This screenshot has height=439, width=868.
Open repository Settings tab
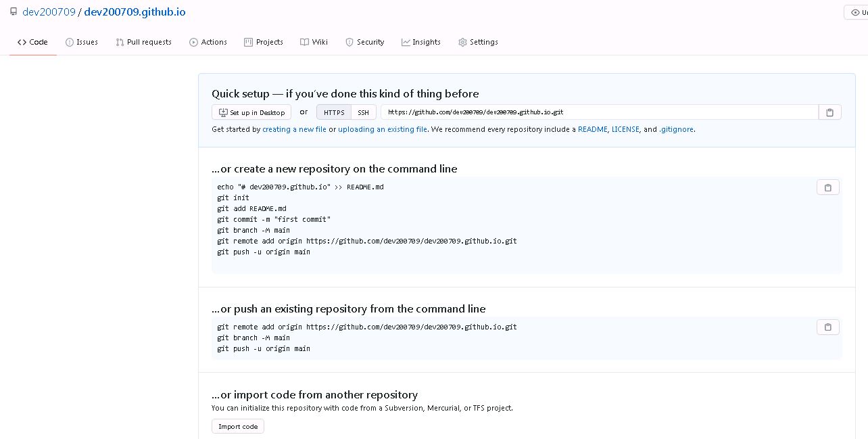478,42
